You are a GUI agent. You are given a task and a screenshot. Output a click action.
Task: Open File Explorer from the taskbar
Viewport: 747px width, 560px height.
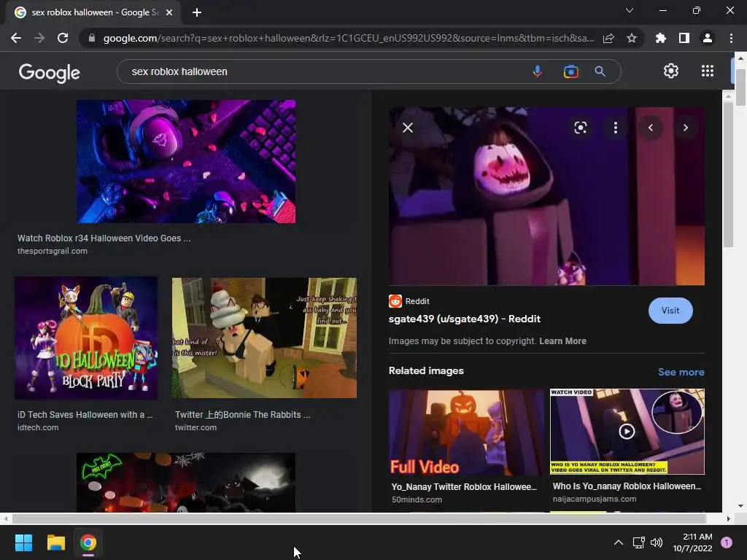[x=55, y=542]
